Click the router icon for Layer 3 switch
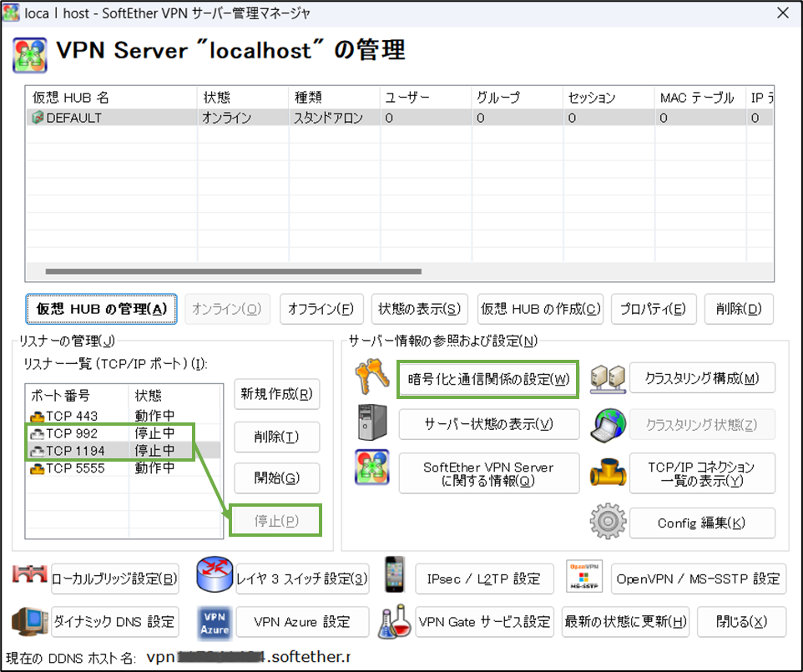Image resolution: width=803 pixels, height=672 pixels. [215, 574]
